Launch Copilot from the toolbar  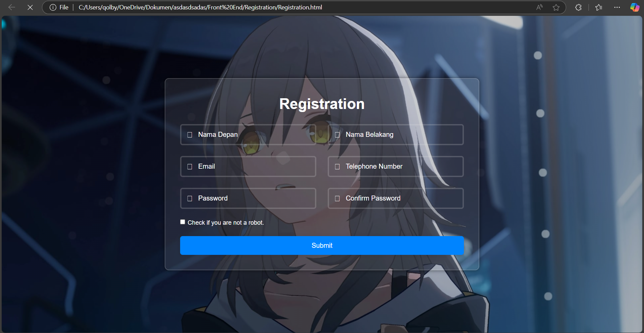pyautogui.click(x=635, y=7)
